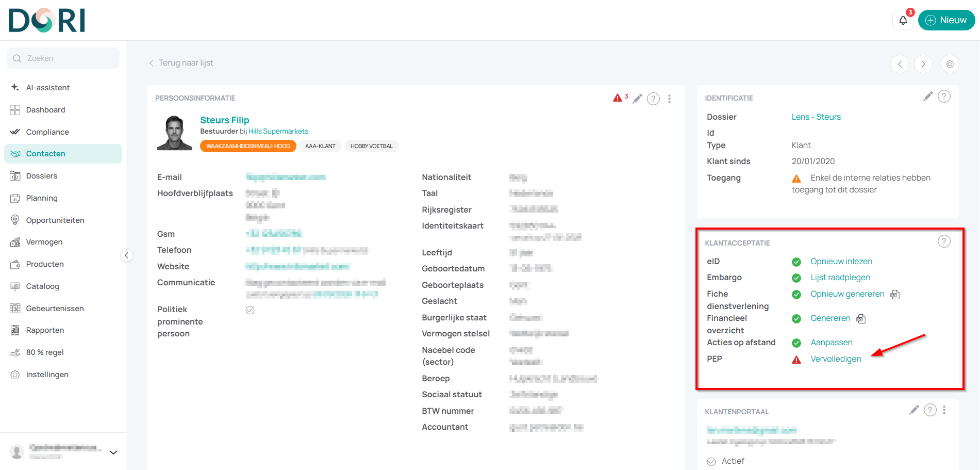The height and width of the screenshot is (470, 980).
Task: Go to previous contact arrow
Action: 900,64
